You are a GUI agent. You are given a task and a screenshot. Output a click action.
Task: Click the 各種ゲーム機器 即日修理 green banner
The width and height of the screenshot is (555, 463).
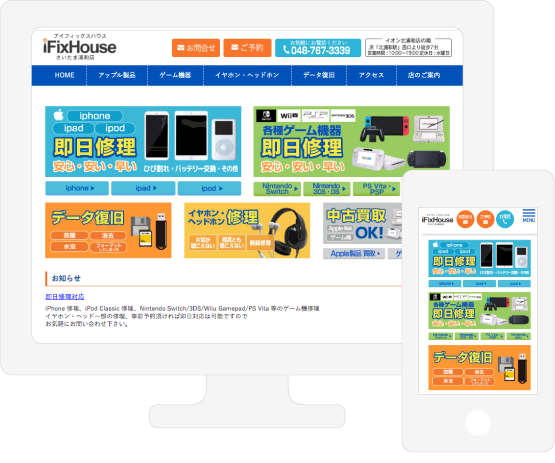pos(351,141)
